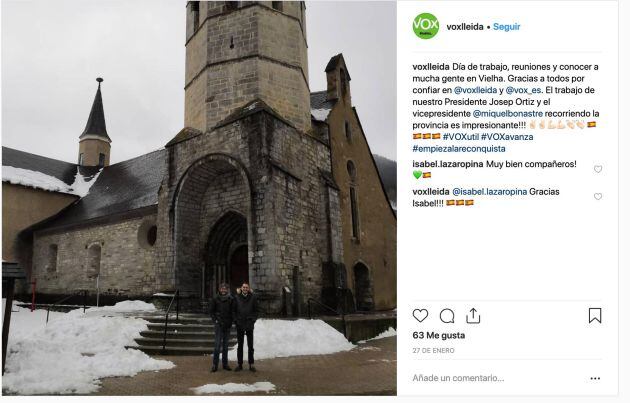Like voxlleida's reply with small heart
The image size is (630, 403).
598,196
